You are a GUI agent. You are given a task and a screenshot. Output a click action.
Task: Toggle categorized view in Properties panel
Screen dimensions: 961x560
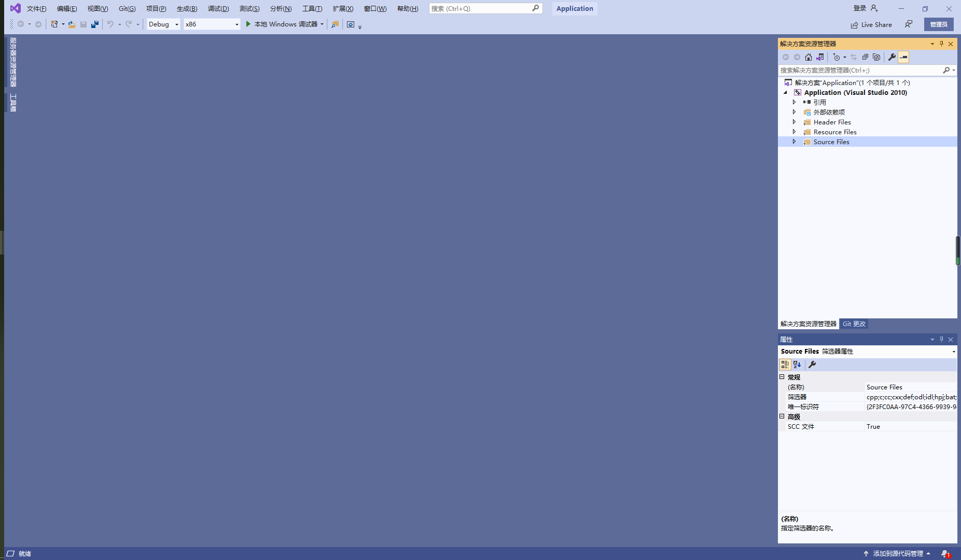(x=785, y=365)
